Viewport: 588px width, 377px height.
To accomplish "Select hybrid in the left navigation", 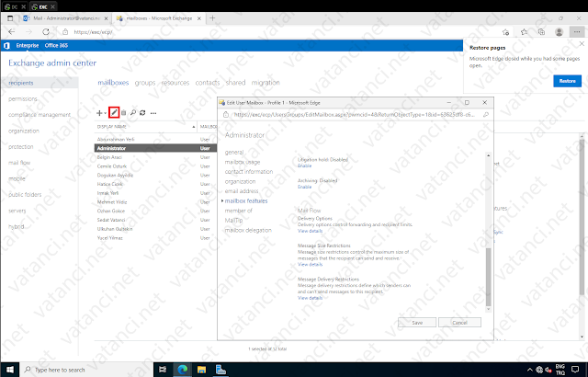I will 17,226.
